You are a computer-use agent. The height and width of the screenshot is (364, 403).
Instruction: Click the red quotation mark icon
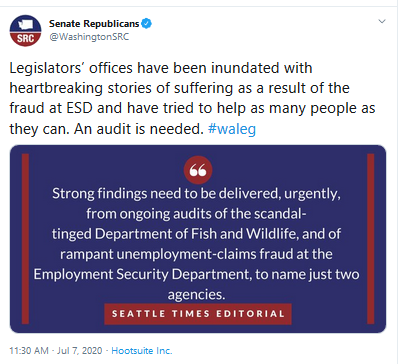tap(198, 170)
